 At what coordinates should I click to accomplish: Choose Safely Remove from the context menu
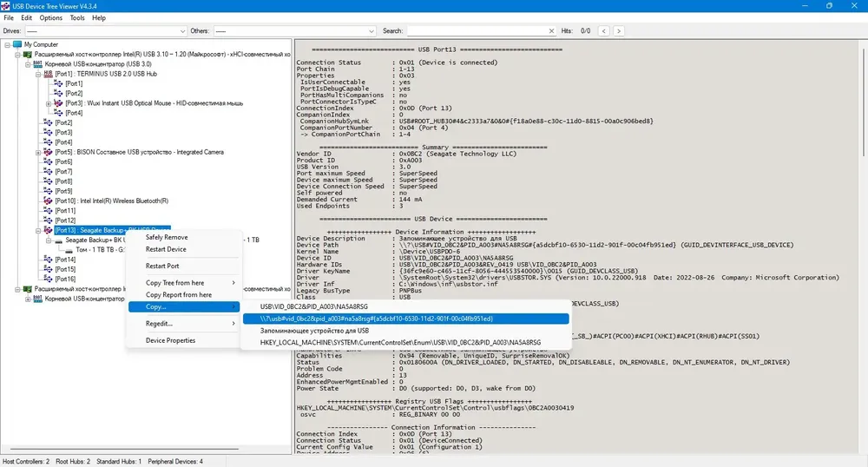pos(167,237)
